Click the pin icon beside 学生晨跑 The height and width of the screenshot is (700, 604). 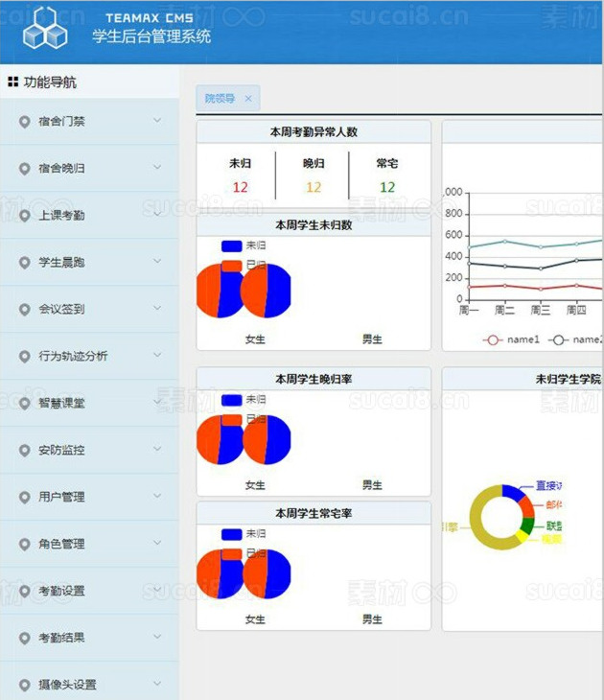pyautogui.click(x=25, y=263)
